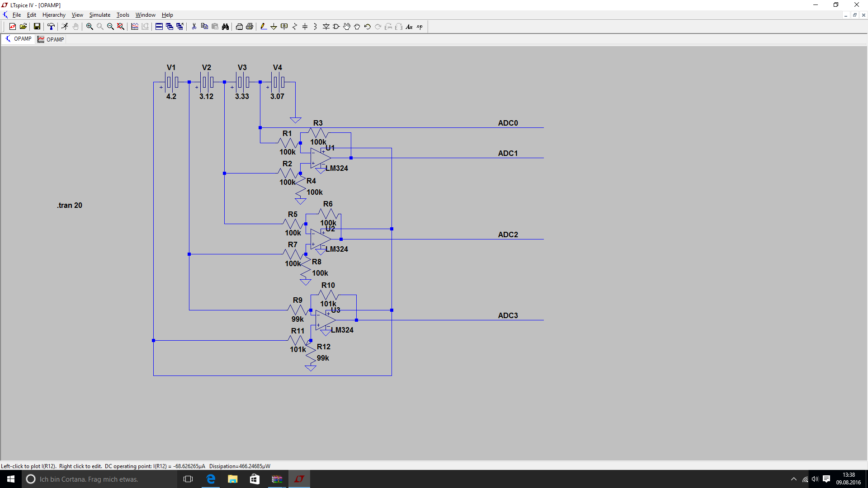Zoom out with the minus magnifier
This screenshot has height=488, width=868.
110,27
